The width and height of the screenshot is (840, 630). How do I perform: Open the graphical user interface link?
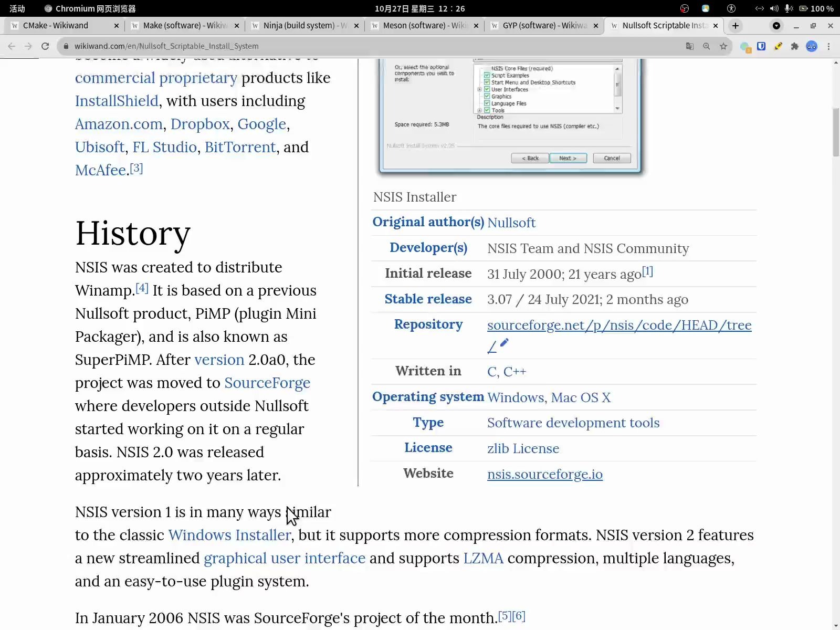point(285,558)
